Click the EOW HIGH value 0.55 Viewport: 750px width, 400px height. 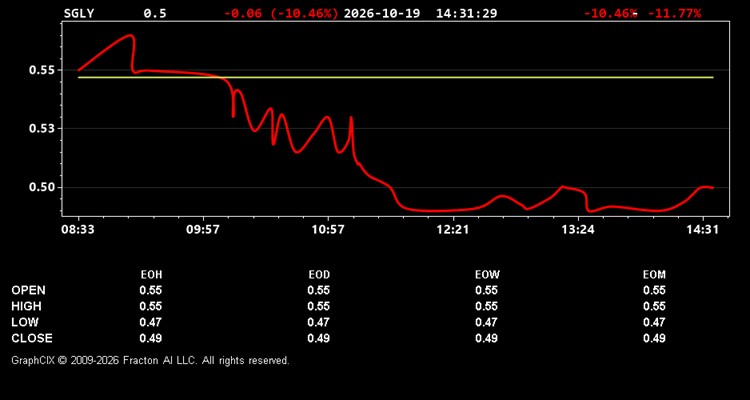tap(486, 307)
